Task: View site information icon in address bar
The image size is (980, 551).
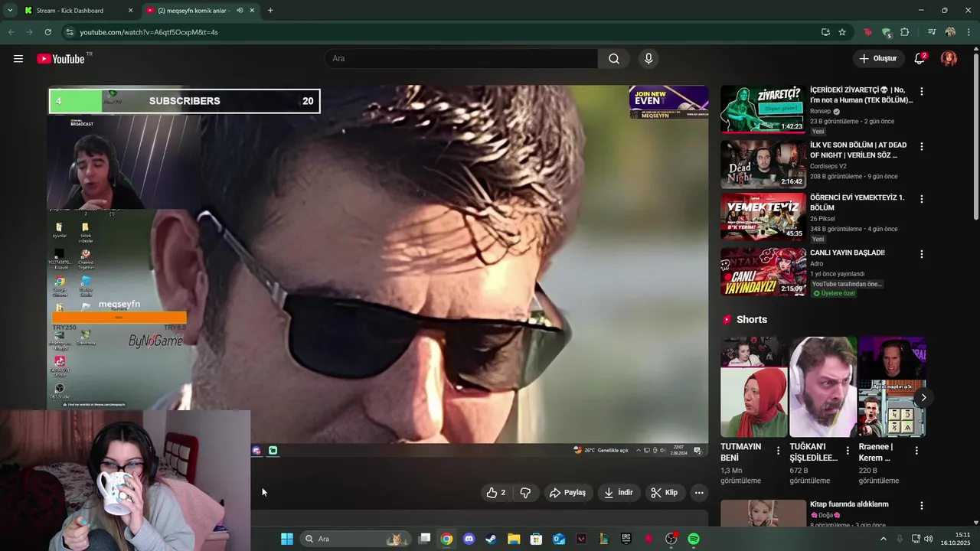Action: pyautogui.click(x=70, y=32)
